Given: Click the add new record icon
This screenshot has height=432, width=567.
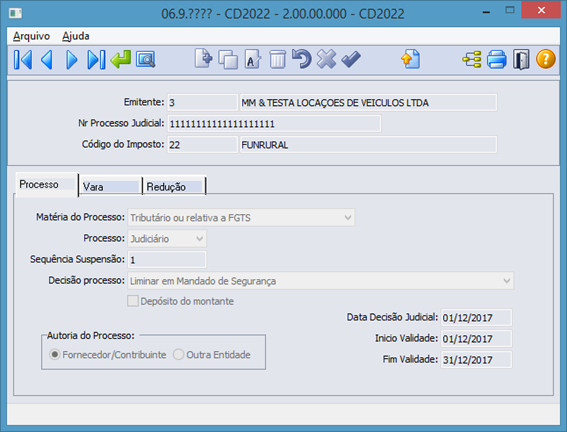Looking at the screenshot, I should pos(204,59).
